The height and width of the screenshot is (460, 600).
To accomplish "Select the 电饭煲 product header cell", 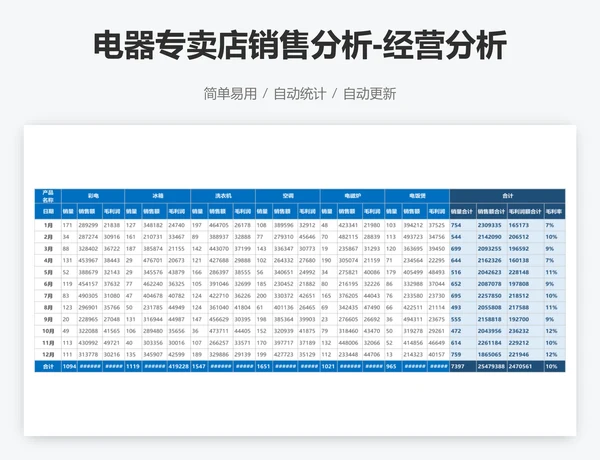I will click(x=417, y=196).
